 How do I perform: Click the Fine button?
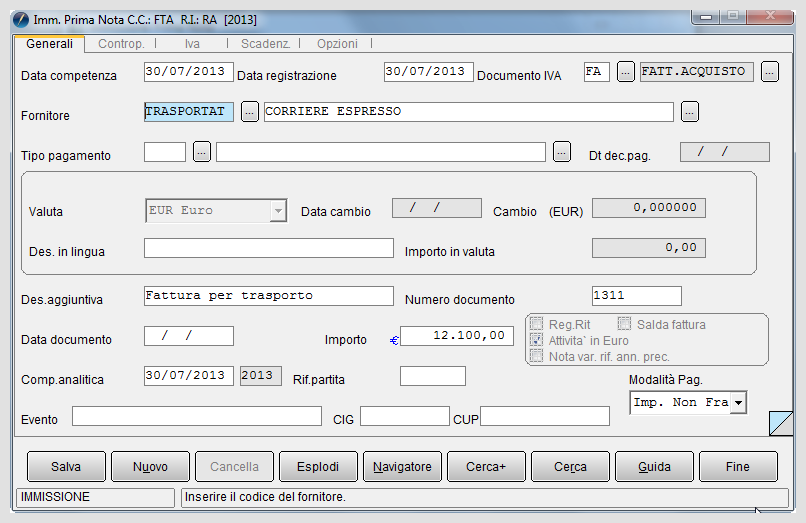coord(738,466)
